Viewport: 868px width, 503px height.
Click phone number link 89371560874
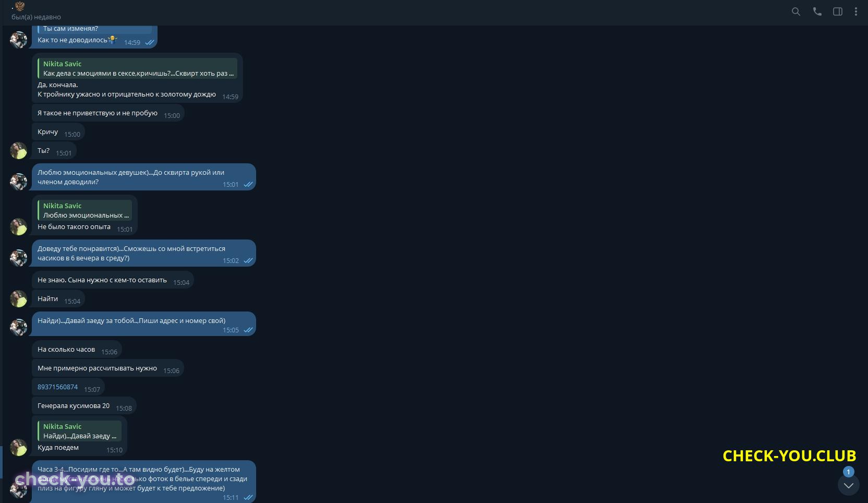point(57,387)
